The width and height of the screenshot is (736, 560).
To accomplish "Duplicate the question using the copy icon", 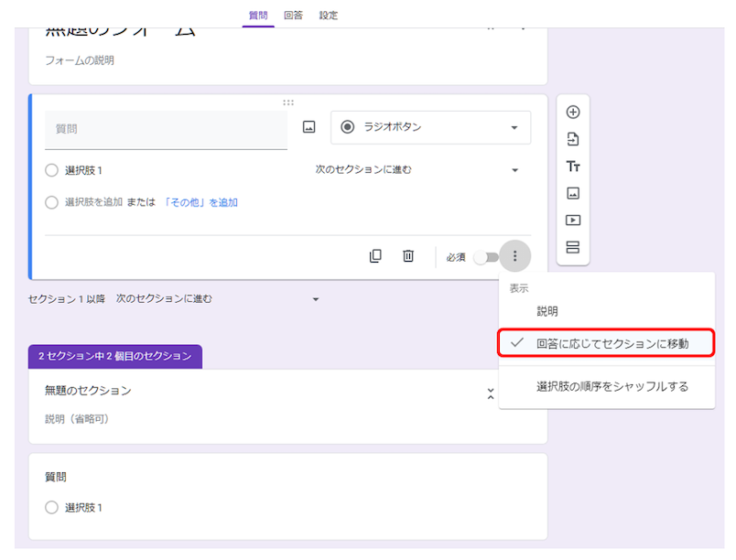I will (x=375, y=256).
